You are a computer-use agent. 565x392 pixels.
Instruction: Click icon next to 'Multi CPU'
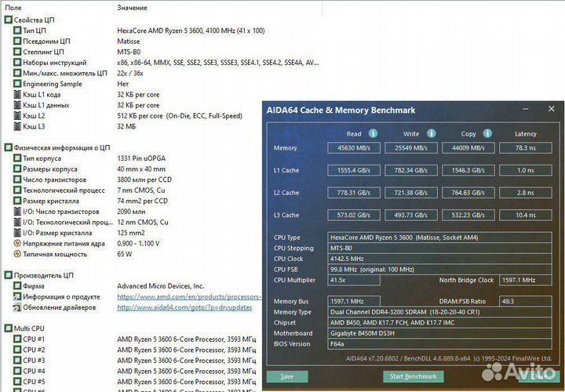pyautogui.click(x=9, y=328)
